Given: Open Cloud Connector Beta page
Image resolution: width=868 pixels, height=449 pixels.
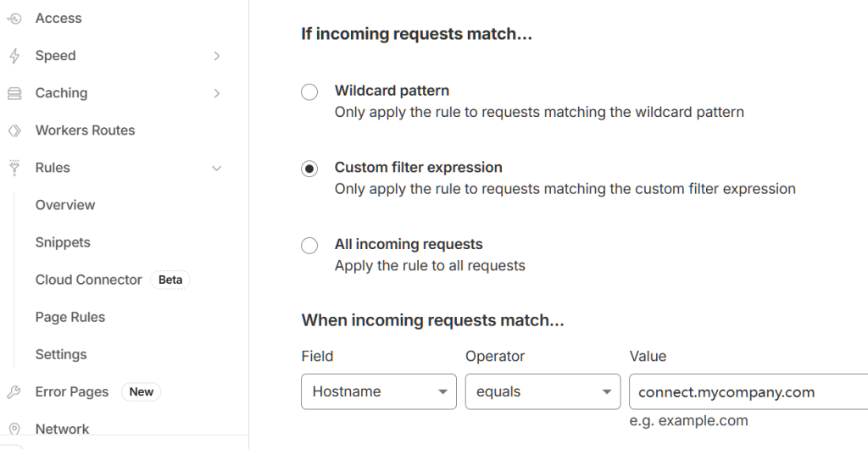Looking at the screenshot, I should click(89, 280).
